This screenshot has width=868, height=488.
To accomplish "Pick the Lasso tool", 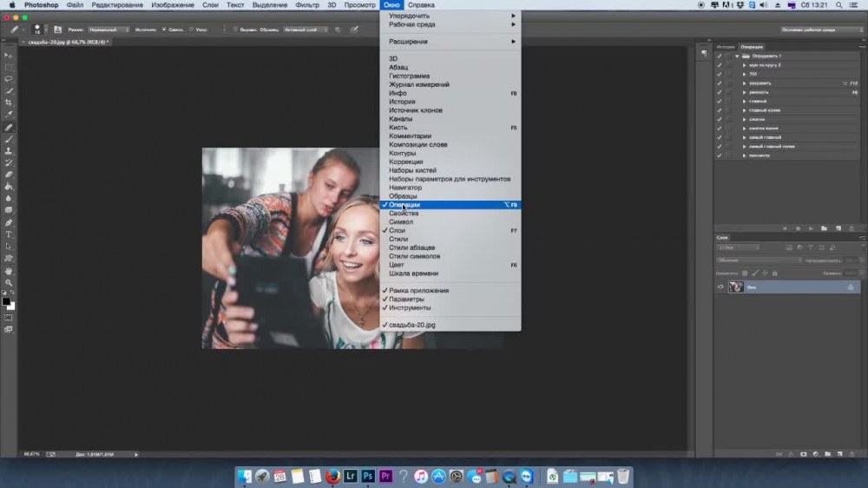I will click(x=10, y=78).
